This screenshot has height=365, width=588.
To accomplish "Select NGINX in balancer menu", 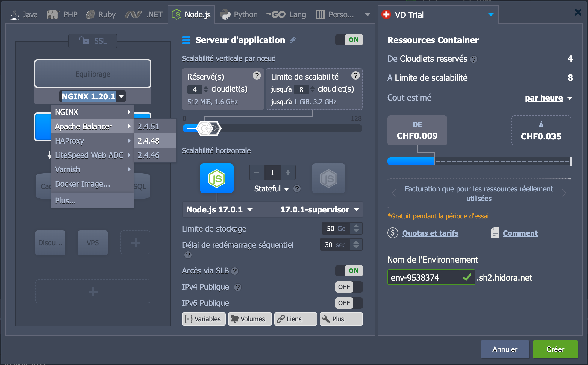I will [x=93, y=112].
